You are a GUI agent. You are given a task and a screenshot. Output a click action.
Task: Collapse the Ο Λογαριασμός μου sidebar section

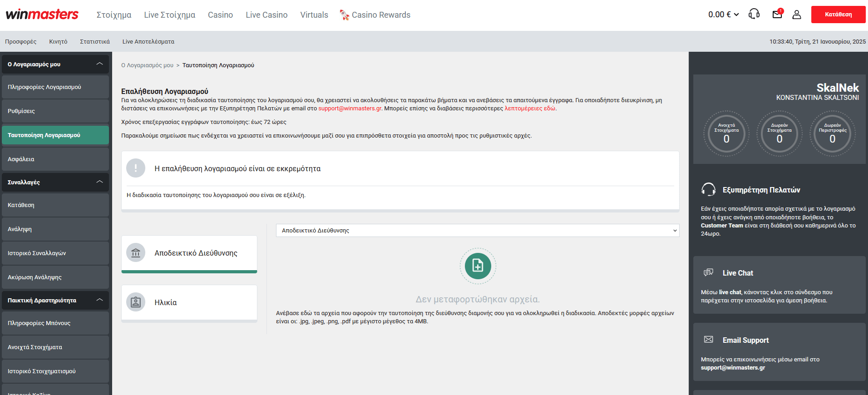[x=99, y=64]
